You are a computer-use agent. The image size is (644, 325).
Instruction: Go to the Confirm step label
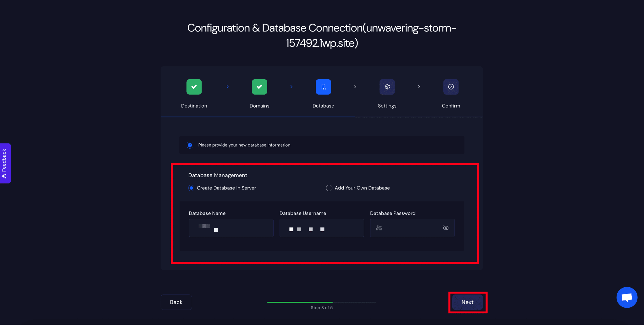[451, 106]
